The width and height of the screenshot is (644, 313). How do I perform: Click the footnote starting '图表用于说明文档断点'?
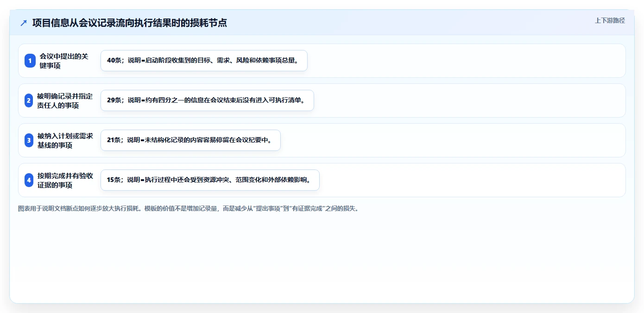coord(188,208)
